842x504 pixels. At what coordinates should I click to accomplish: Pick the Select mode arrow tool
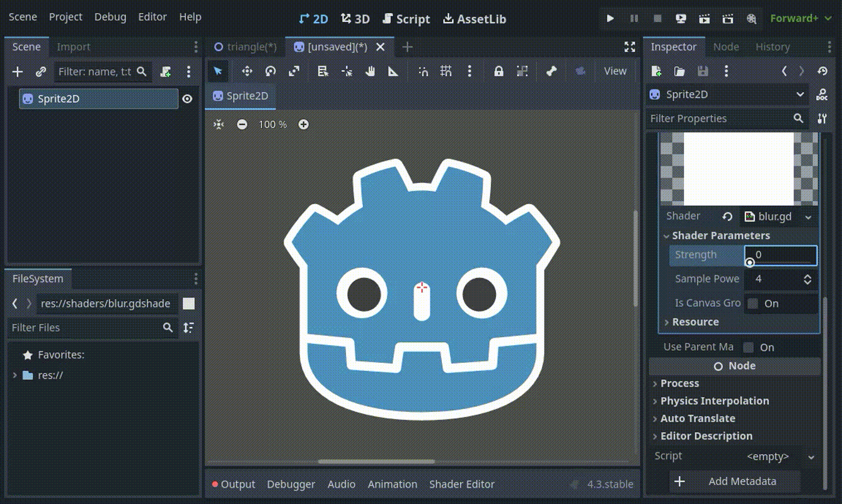pos(218,71)
